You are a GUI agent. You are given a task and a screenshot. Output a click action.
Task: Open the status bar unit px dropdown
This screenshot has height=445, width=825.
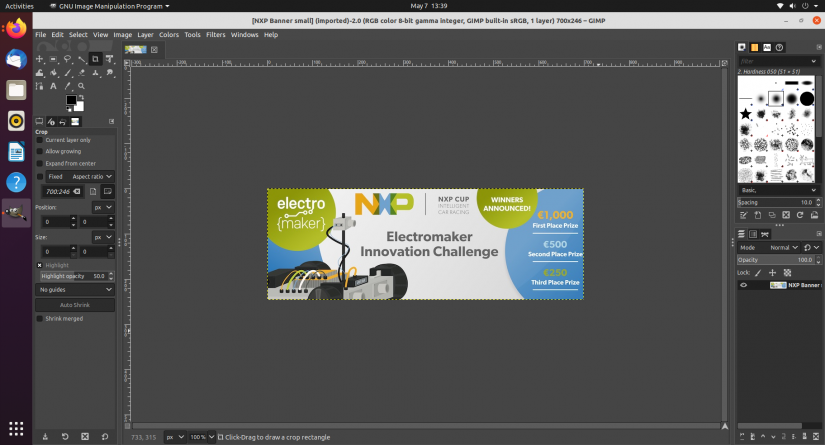175,437
